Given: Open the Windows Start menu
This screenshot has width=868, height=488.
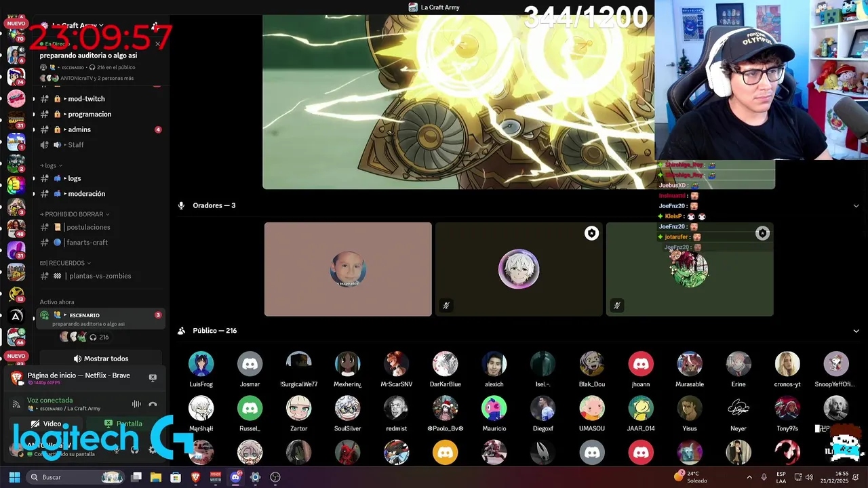Looking at the screenshot, I should (14, 477).
